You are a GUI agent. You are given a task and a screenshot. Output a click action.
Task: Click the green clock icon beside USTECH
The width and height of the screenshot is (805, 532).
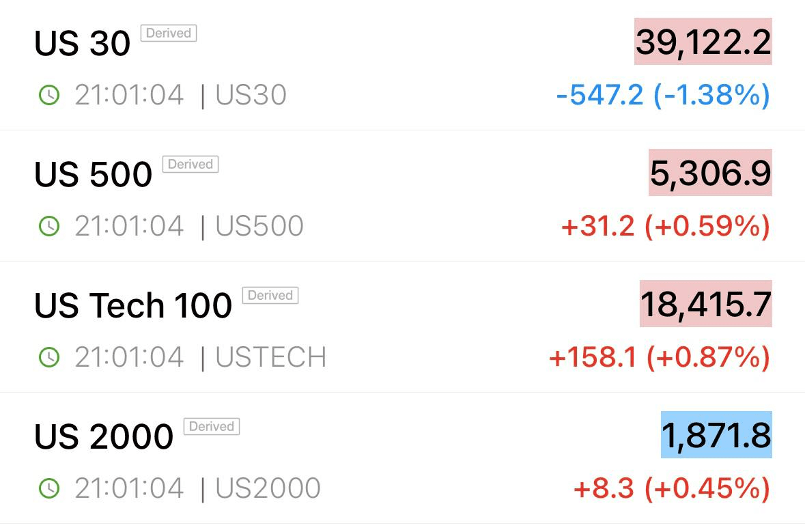49,357
